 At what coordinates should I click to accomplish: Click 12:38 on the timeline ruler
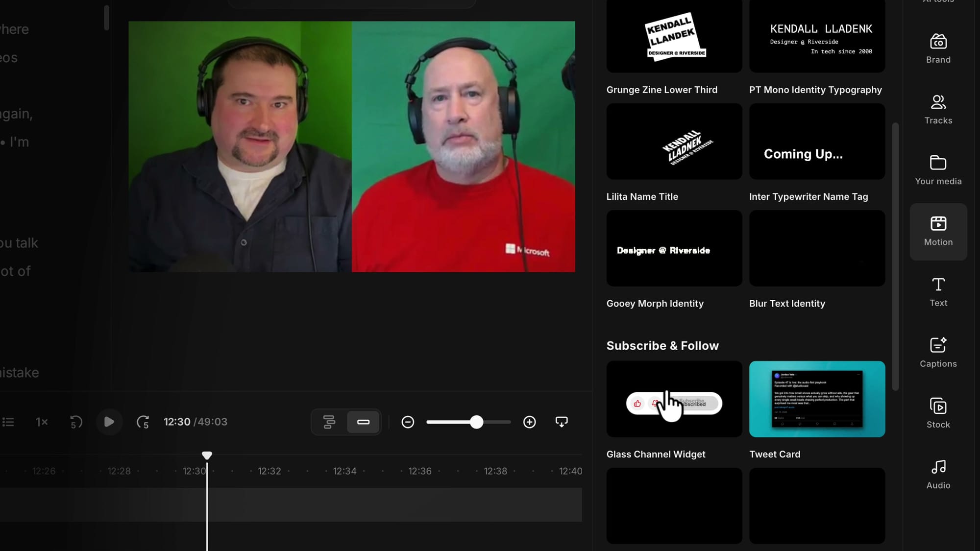pyautogui.click(x=495, y=471)
